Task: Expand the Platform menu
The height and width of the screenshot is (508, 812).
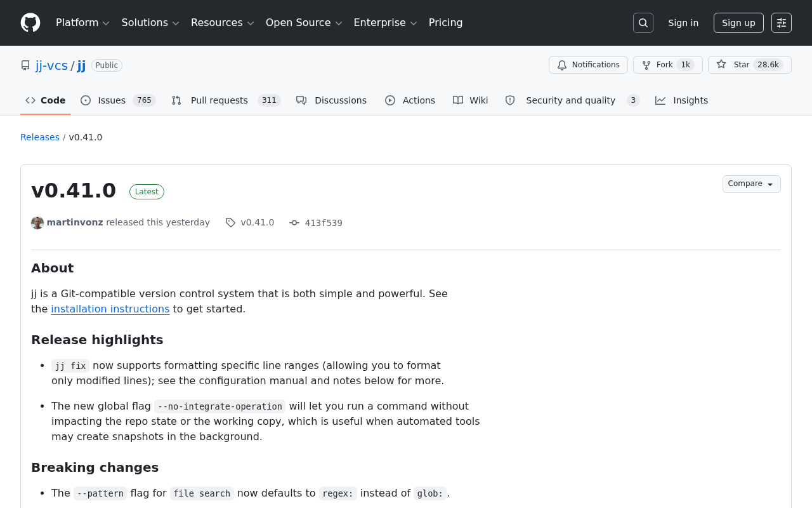Action: (82, 23)
